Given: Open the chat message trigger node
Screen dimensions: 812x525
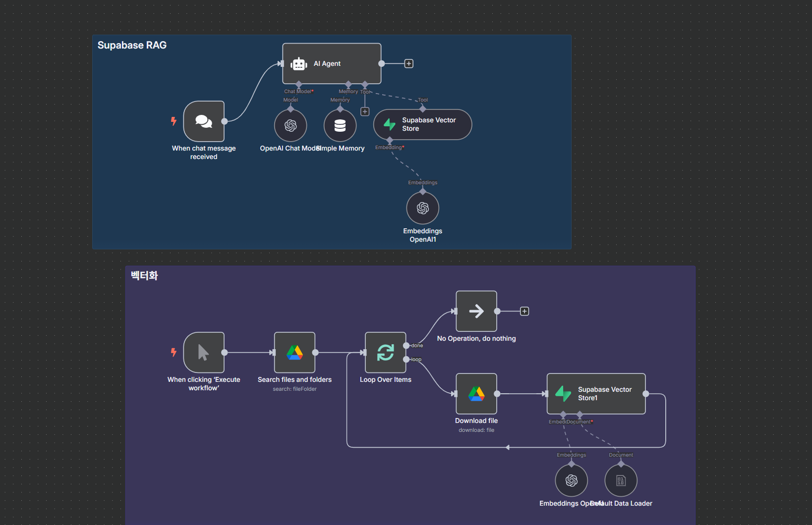Looking at the screenshot, I should (204, 121).
